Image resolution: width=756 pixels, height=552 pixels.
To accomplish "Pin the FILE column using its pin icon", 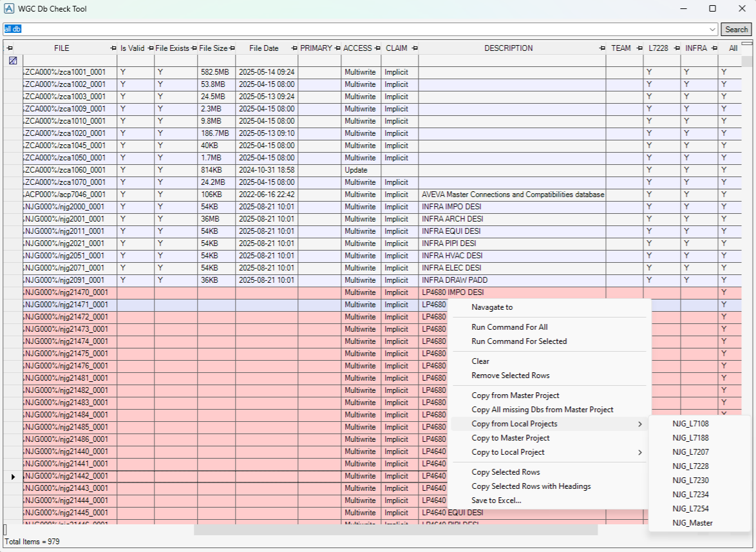I will (113, 48).
